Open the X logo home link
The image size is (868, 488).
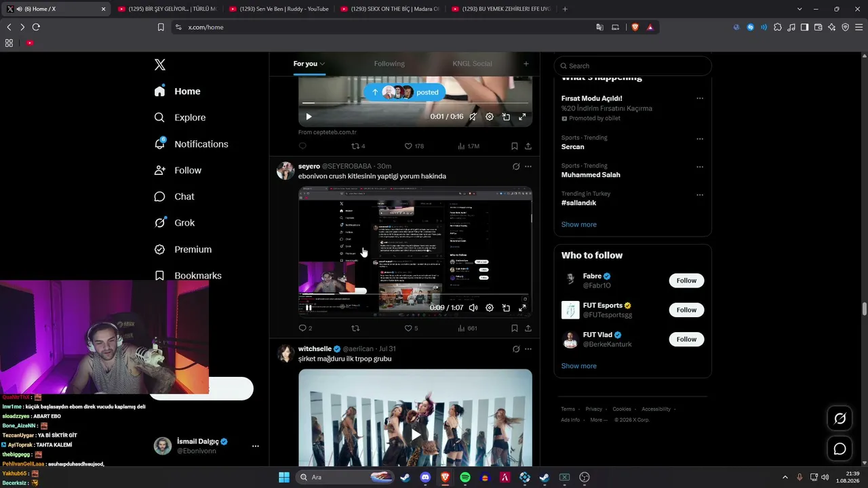pyautogui.click(x=159, y=64)
